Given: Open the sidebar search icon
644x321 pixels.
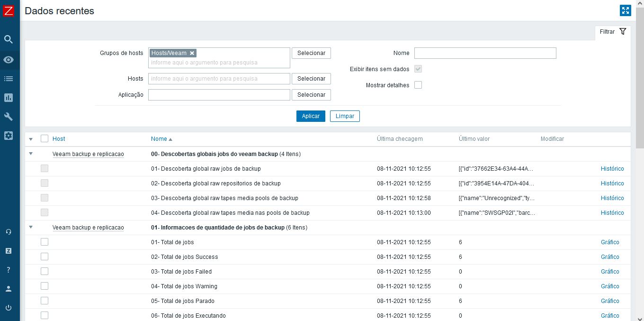Looking at the screenshot, I should [x=9, y=39].
